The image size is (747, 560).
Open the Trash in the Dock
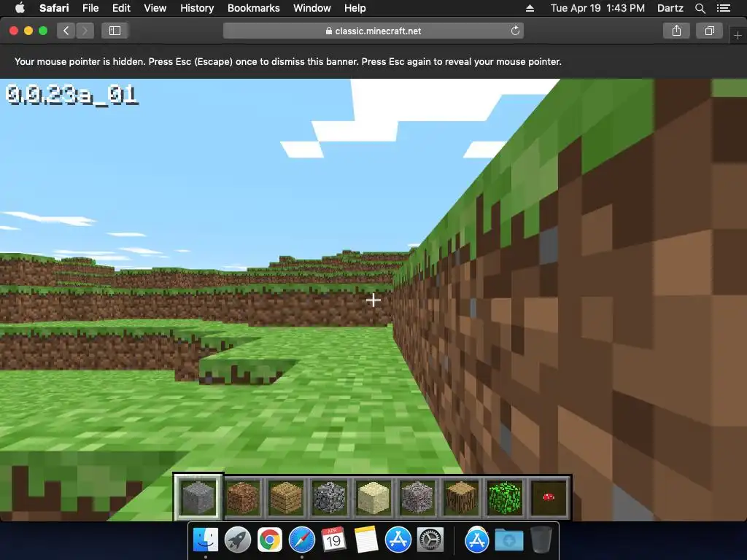click(541, 540)
